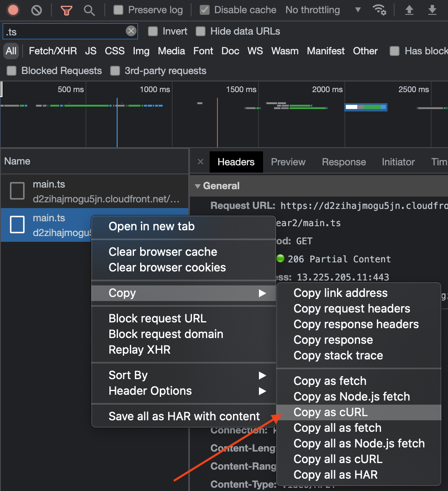The height and width of the screenshot is (491, 448).
Task: Open the No throttling dropdown
Action: 323,10
